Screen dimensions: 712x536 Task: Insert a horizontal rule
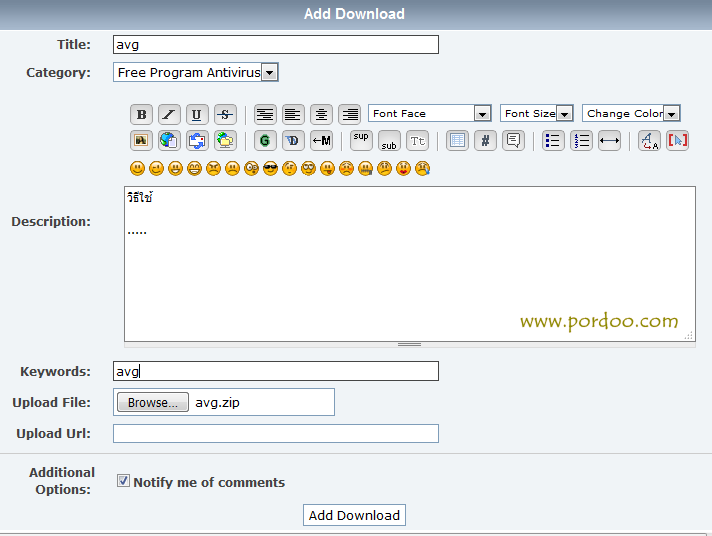[609, 140]
